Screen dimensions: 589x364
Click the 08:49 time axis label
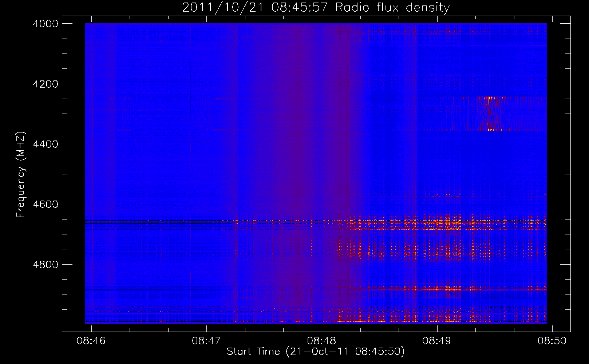tap(437, 341)
